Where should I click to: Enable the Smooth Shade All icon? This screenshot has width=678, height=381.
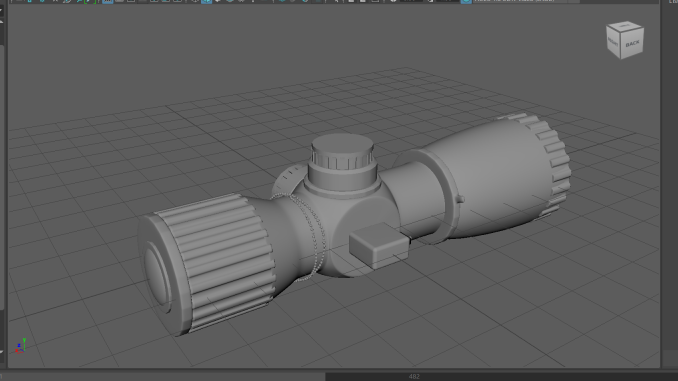click(x=206, y=1)
